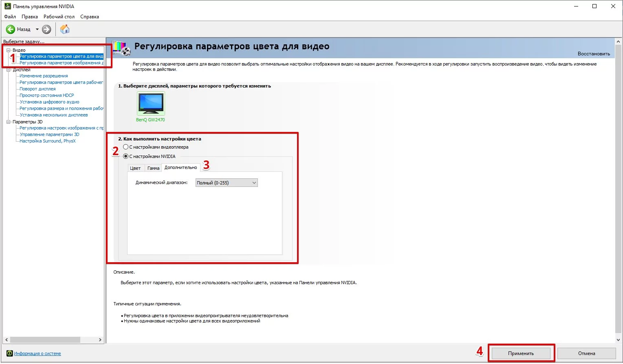Select 'С настройками видеоплеера' radio button
The image size is (623, 364).
tap(125, 147)
